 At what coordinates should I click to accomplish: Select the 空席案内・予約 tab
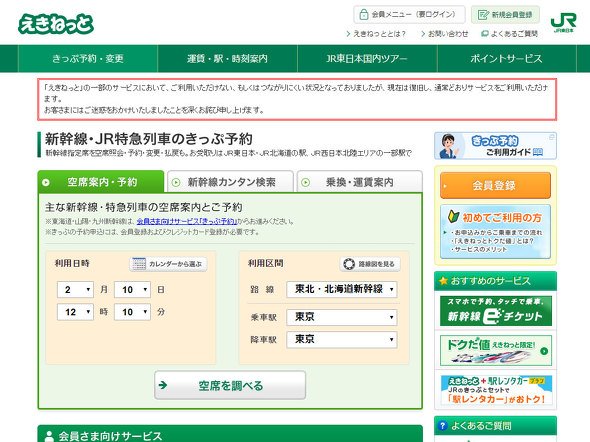(101, 182)
